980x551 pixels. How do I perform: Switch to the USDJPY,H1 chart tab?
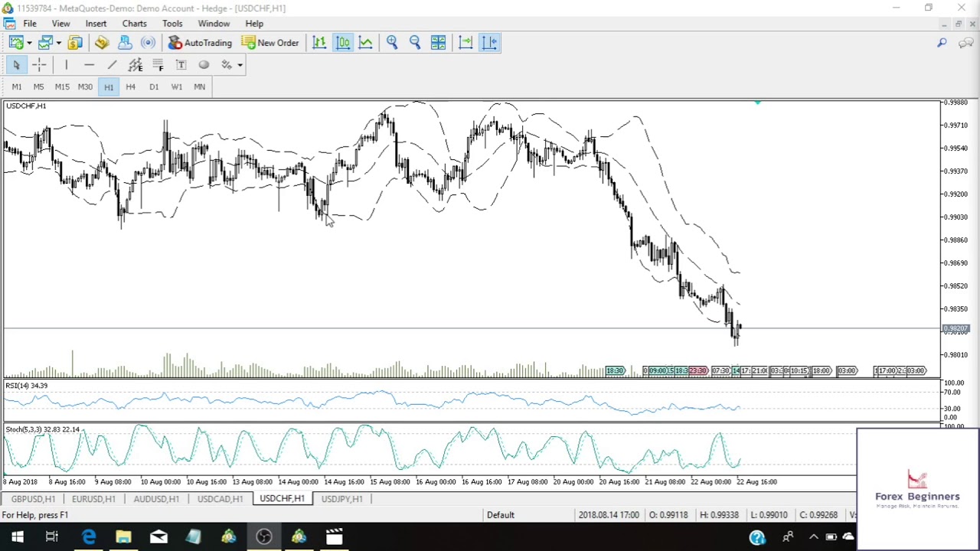pyautogui.click(x=341, y=499)
